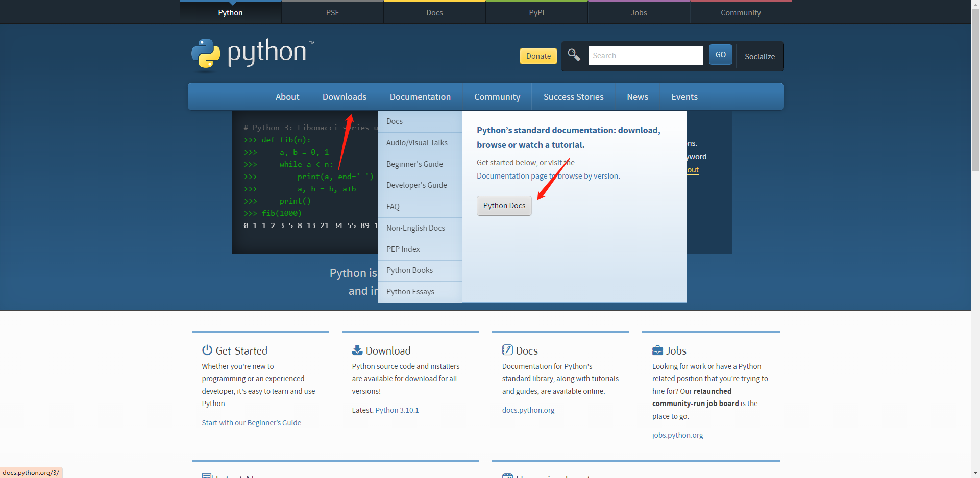
Task: Select Beginner's Guide submenu entry
Action: click(x=420, y=164)
